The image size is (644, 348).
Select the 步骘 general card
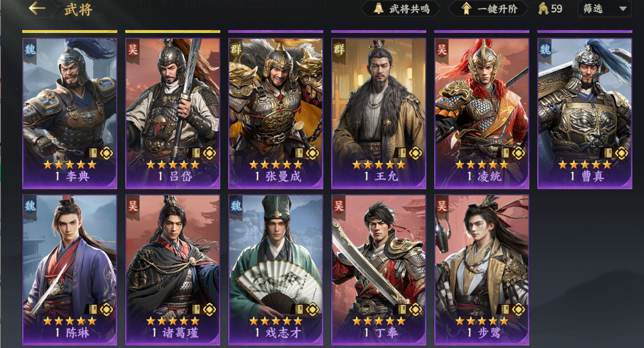click(482, 270)
